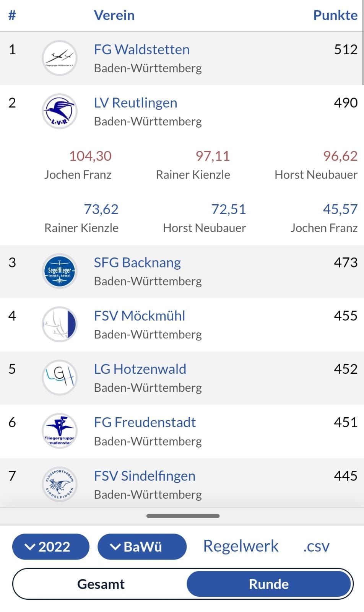Download the .csv export
This screenshot has height=612, width=364.
coord(316,546)
